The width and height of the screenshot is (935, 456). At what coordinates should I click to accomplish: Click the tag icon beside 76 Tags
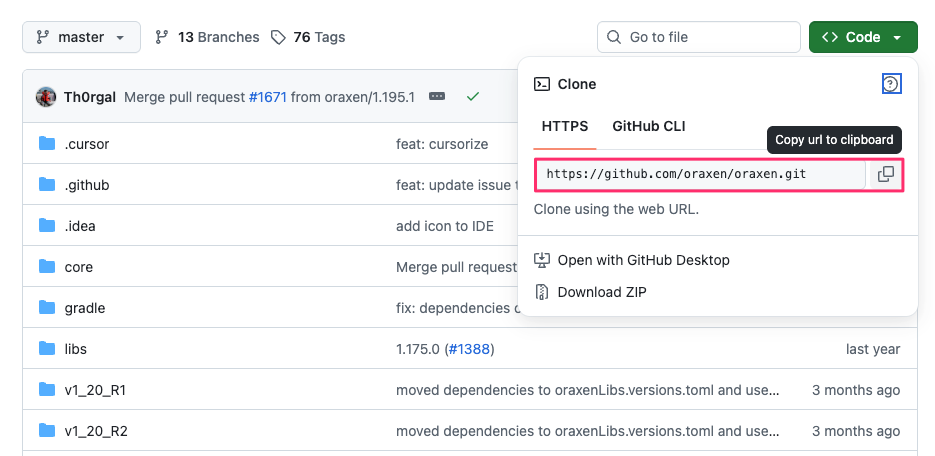(278, 38)
